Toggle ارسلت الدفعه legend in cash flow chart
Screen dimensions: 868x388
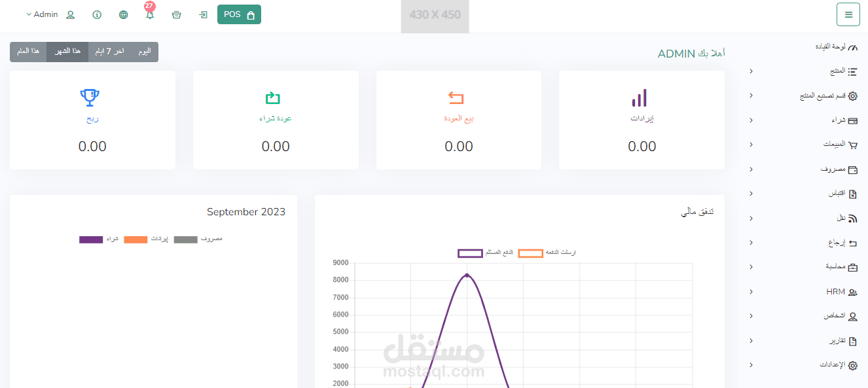[547, 253]
